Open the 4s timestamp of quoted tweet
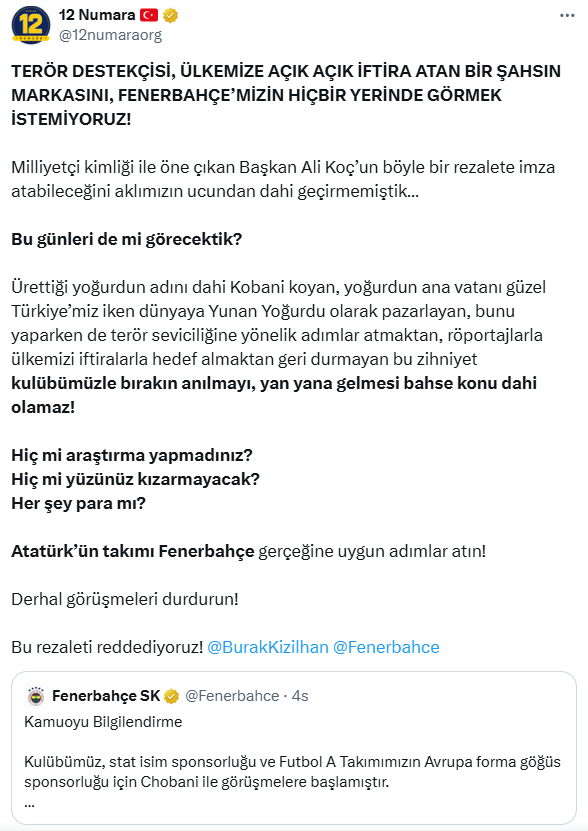Viewport: 588px width, 831px height. pyautogui.click(x=300, y=696)
